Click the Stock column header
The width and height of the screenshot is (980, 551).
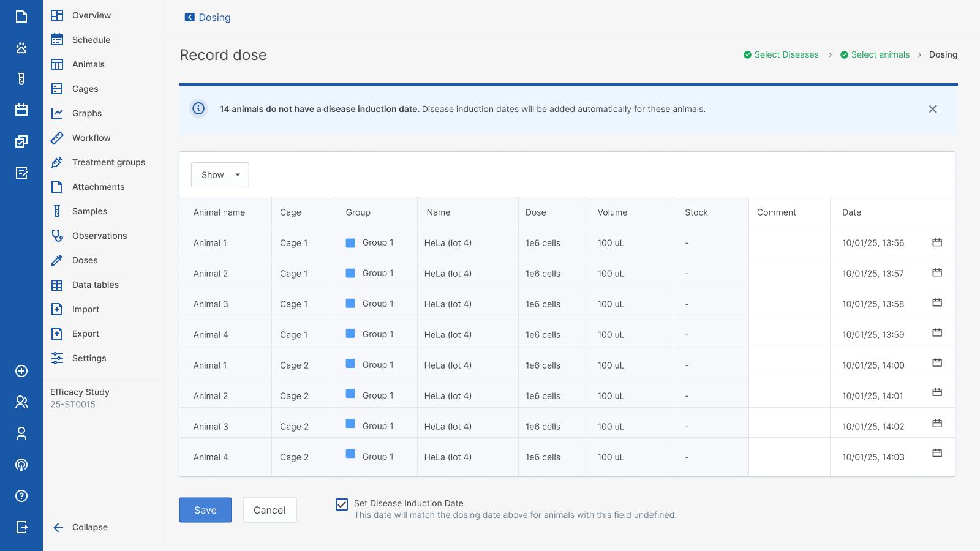[696, 212]
